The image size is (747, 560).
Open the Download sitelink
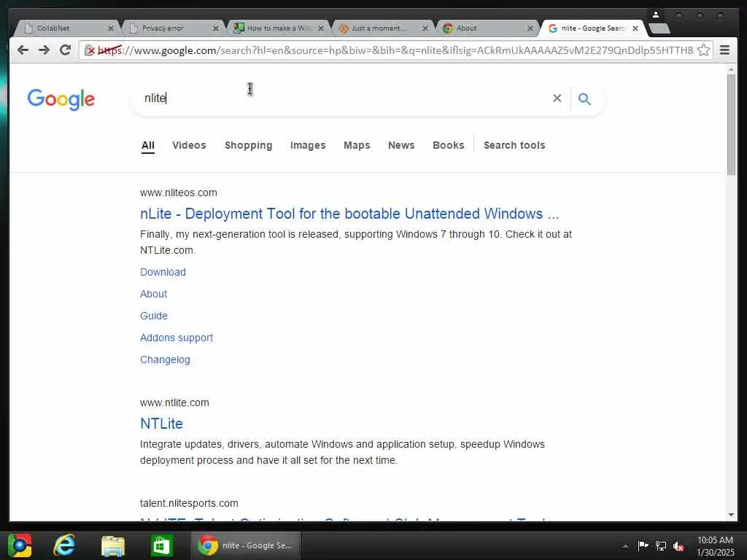tap(163, 272)
